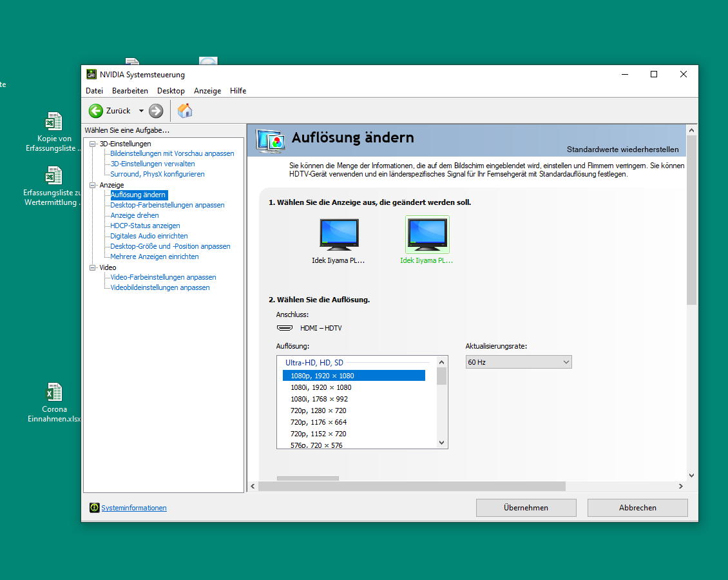728x580 pixels.
Task: Select resolution 720p, 1280 × 720
Action: (354, 411)
